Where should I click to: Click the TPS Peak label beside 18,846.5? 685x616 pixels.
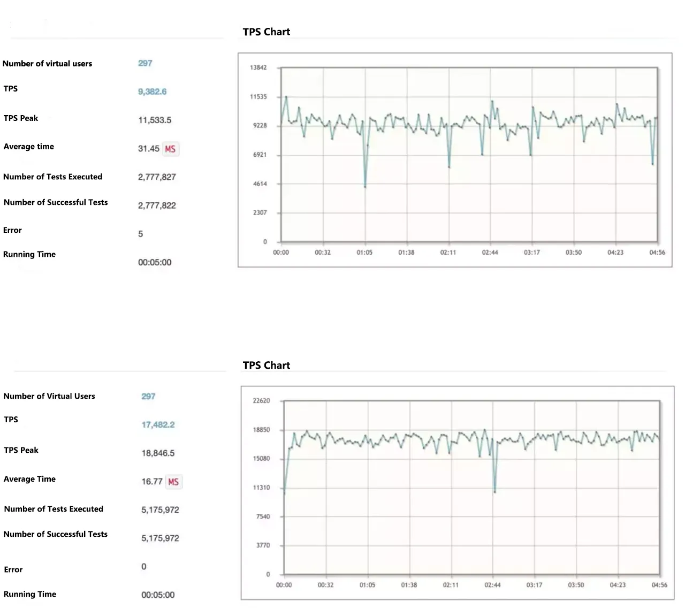click(x=21, y=450)
